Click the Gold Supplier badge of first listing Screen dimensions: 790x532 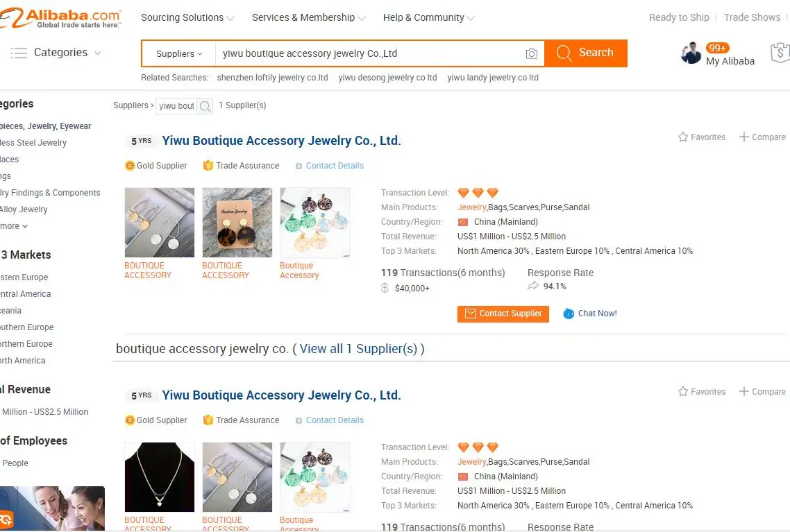156,166
